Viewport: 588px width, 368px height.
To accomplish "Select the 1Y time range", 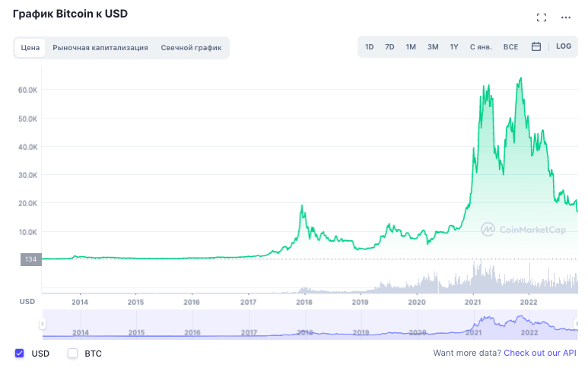I will pyautogui.click(x=454, y=47).
